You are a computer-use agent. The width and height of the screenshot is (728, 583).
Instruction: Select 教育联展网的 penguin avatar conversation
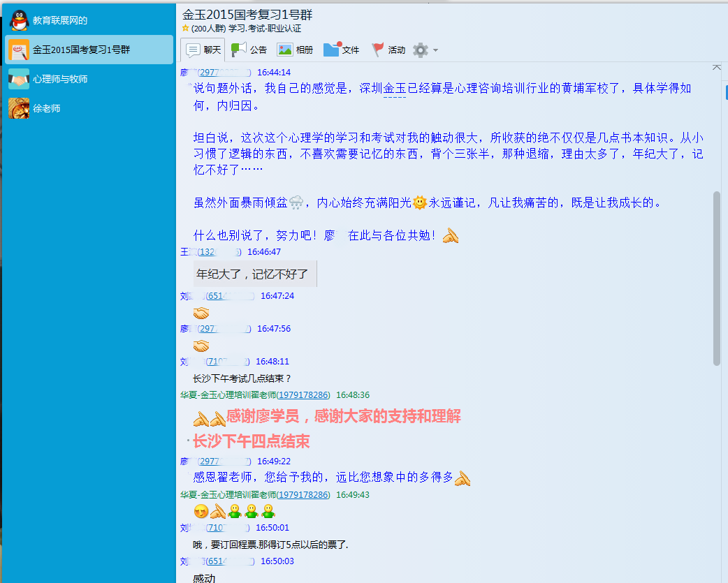(20, 20)
